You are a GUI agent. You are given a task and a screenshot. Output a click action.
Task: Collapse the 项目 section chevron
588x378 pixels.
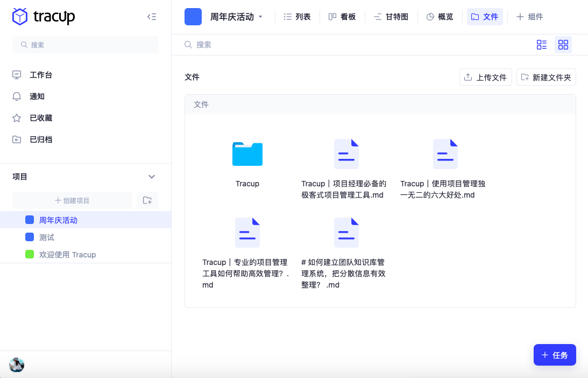point(152,177)
